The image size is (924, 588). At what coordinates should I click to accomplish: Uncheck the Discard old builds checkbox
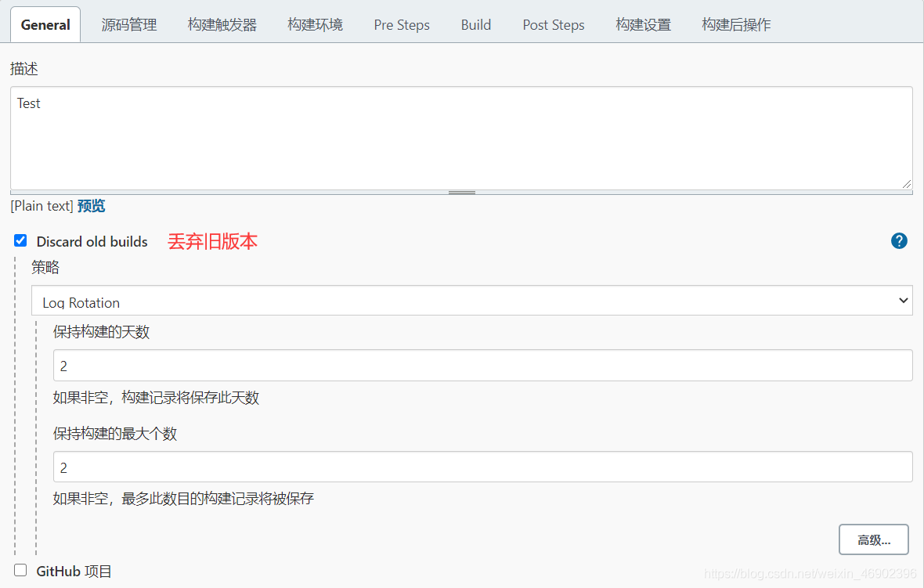[20, 240]
